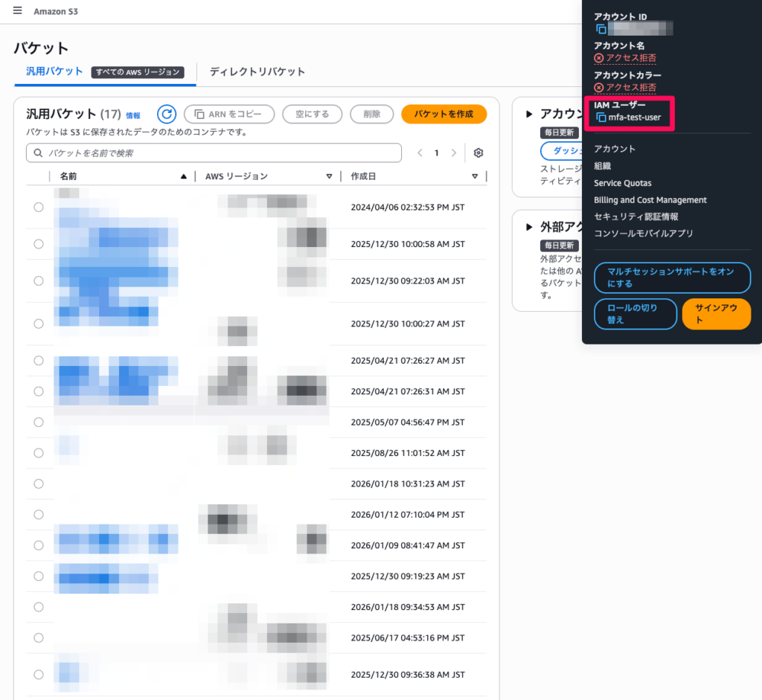Go to next page arrow

454,153
